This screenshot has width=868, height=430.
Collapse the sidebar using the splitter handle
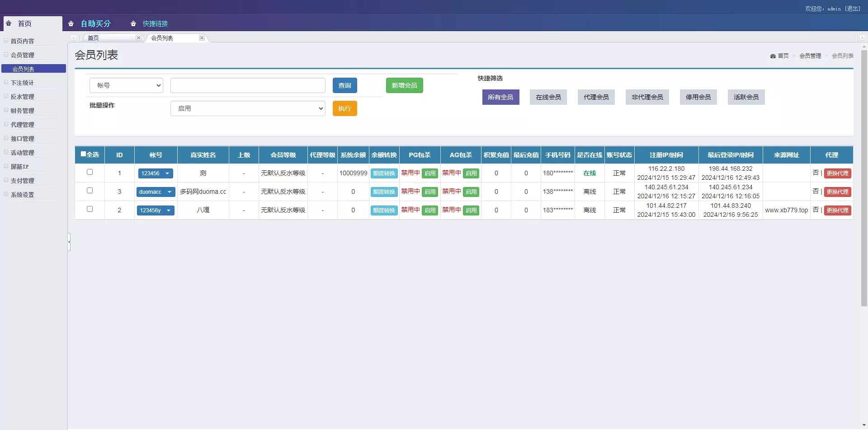click(69, 242)
